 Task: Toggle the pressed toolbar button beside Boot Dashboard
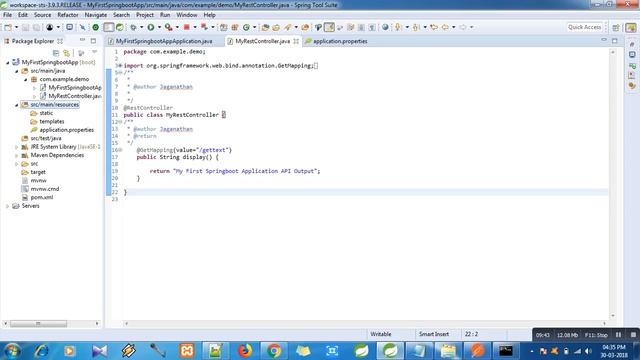pyautogui.click(x=108, y=27)
